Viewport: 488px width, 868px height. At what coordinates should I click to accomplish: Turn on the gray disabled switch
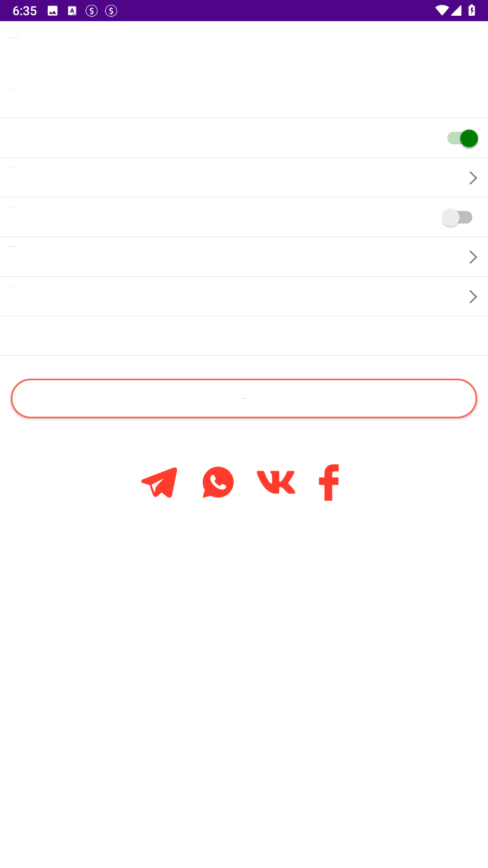(x=457, y=218)
